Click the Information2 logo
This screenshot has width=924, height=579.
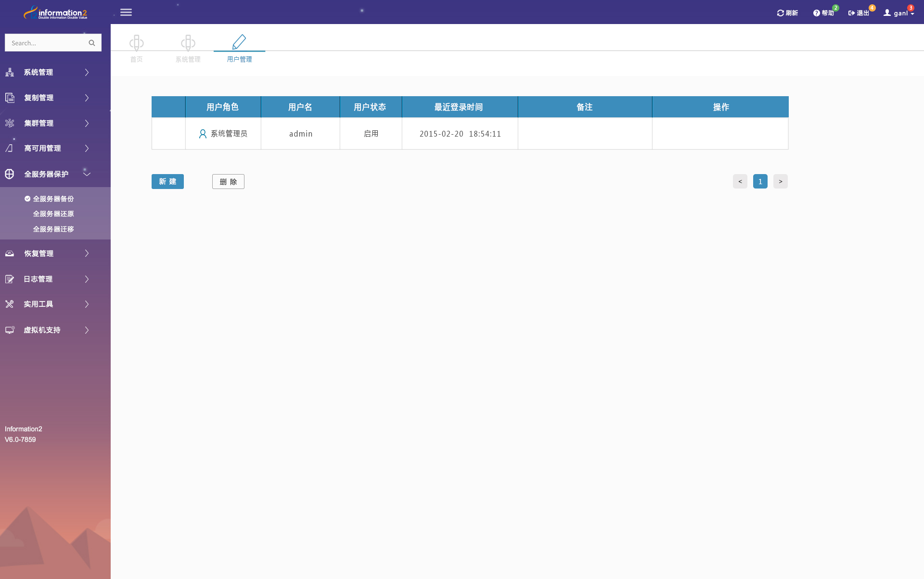pyautogui.click(x=55, y=13)
